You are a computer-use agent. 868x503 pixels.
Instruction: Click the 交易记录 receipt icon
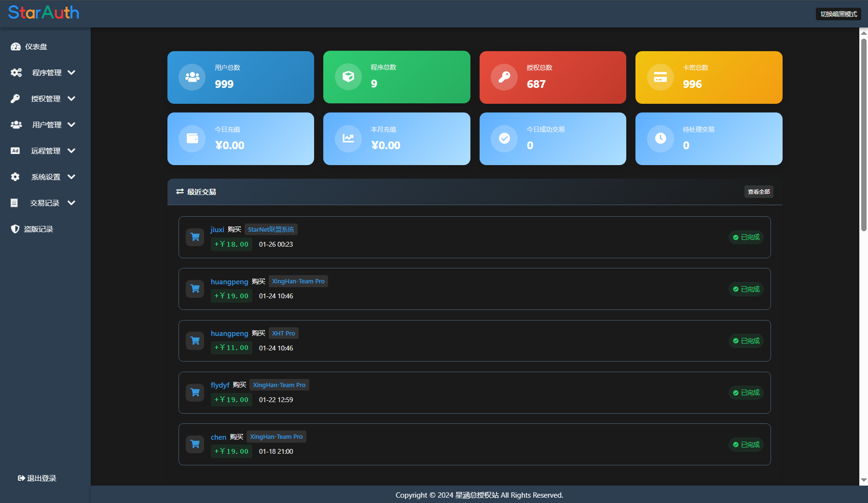(x=14, y=203)
